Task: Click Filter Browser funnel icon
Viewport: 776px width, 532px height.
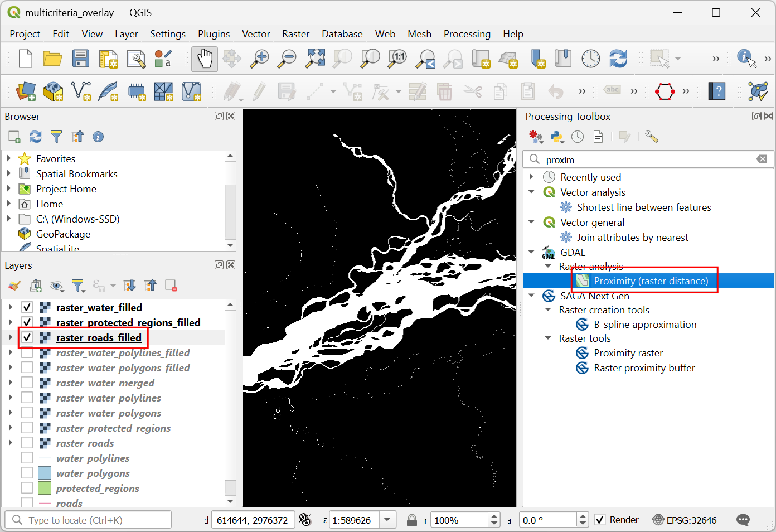Action: click(56, 137)
